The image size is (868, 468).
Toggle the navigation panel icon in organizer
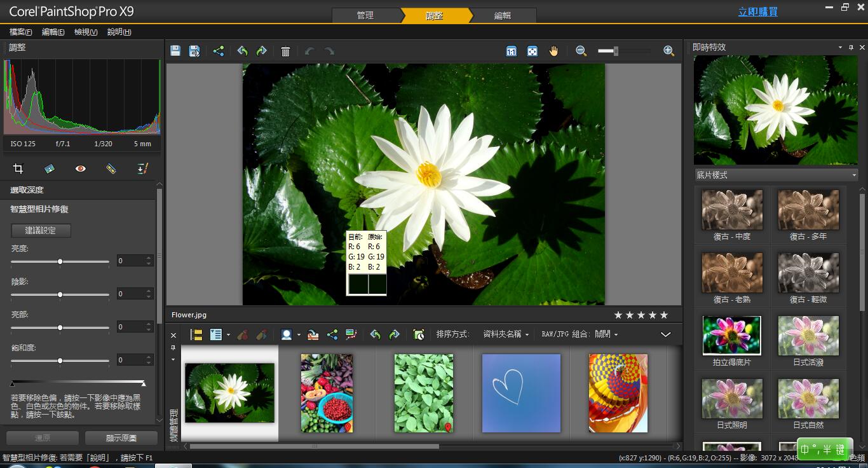[x=196, y=334]
